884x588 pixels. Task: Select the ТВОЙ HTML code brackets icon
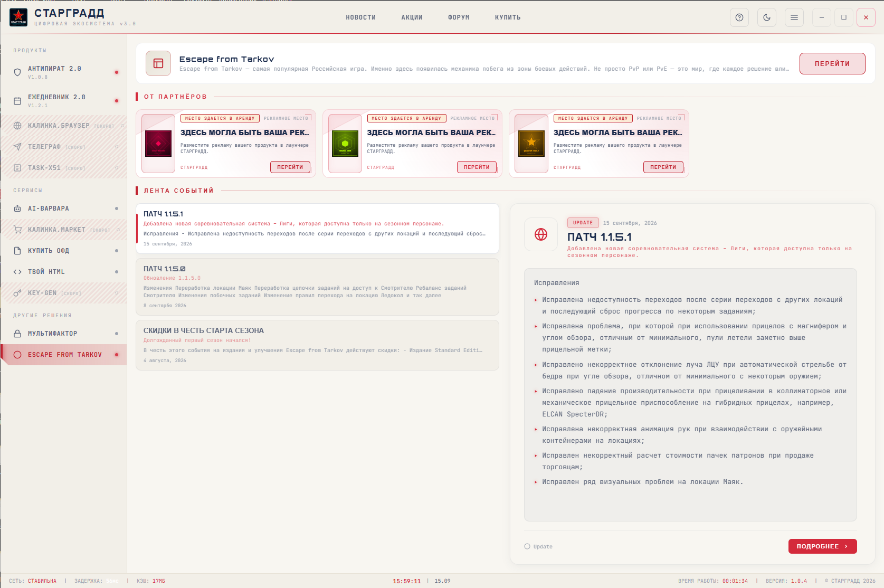[17, 272]
